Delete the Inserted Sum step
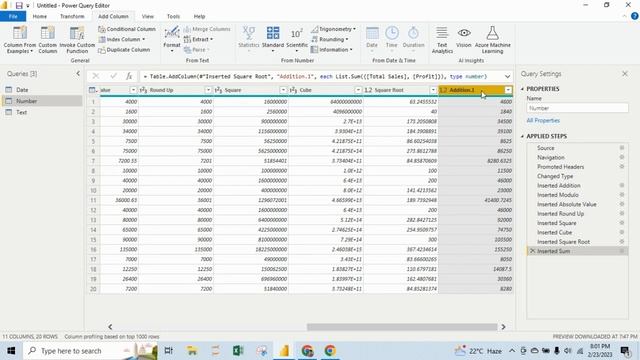Screen dimensions: 640x360 (532, 251)
